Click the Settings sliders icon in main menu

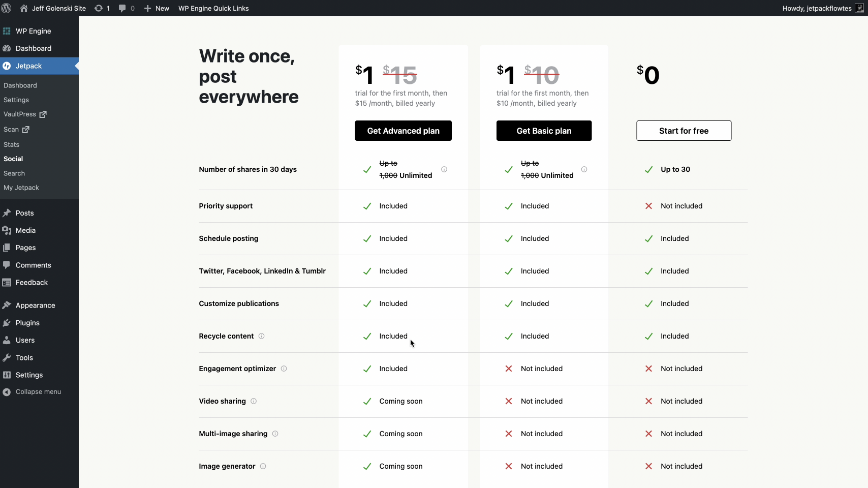7,375
